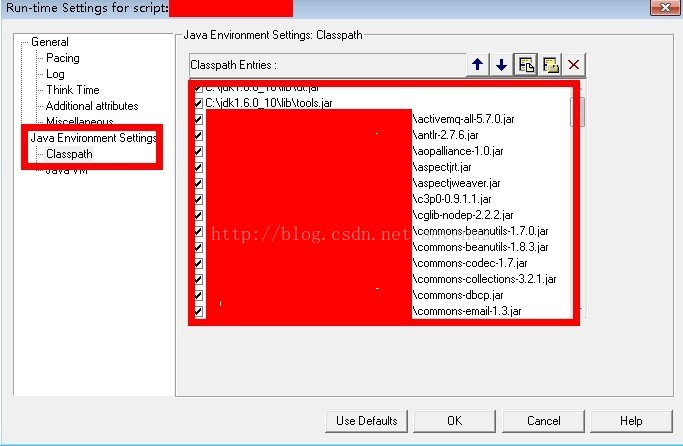Viewport: 683px width, 446px height.
Task: Toggle checkbox for commons-codec-1.7.jar
Action: (x=199, y=264)
